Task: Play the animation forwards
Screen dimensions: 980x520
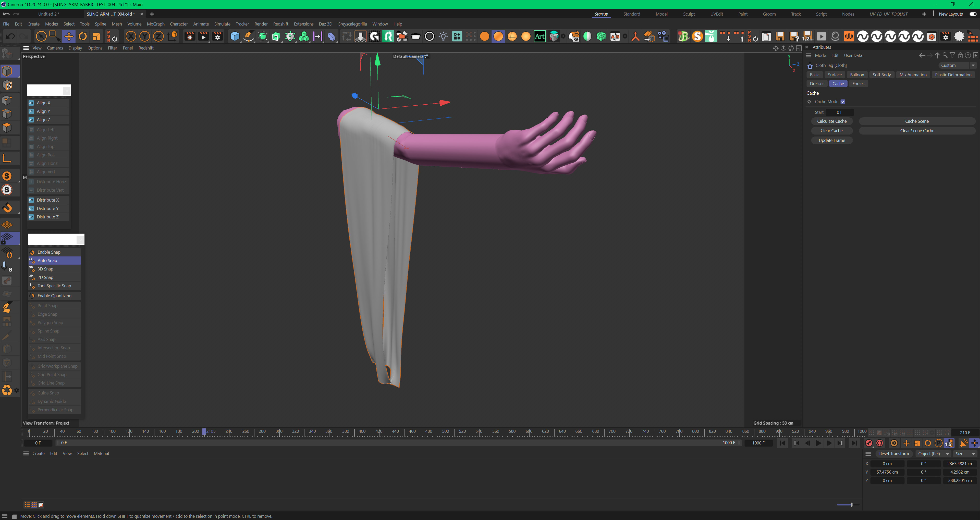Action: coord(818,443)
